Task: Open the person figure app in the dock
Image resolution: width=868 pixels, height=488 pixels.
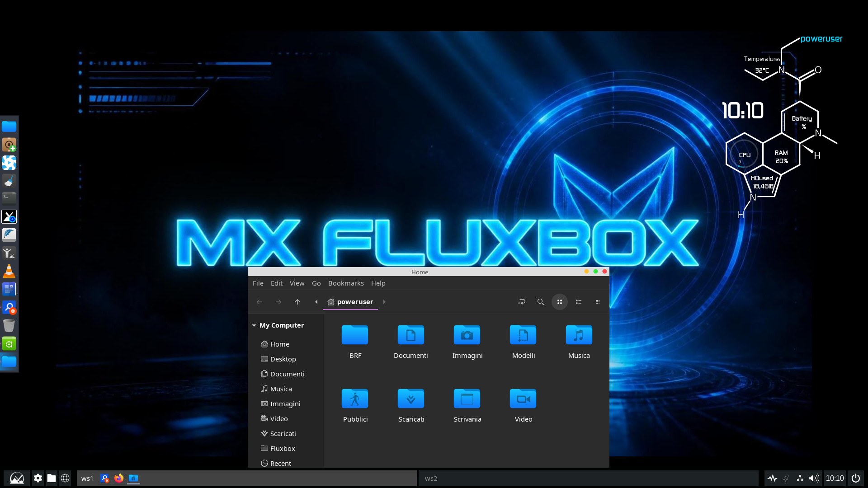Action: (9, 253)
